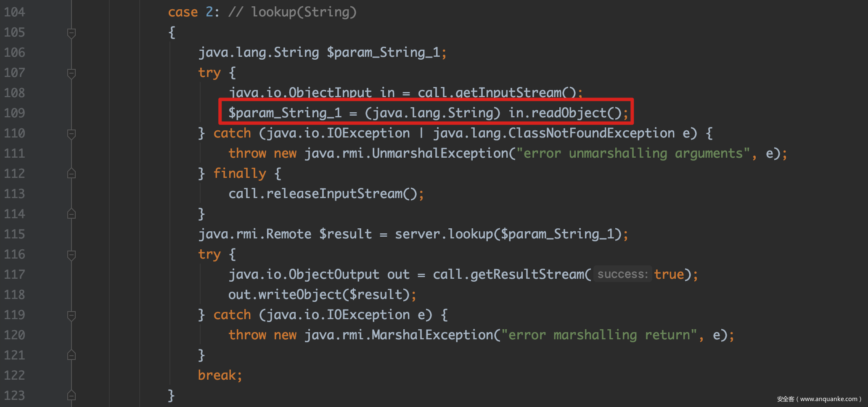Collapse the catch block at line 110

pyautogui.click(x=71, y=134)
